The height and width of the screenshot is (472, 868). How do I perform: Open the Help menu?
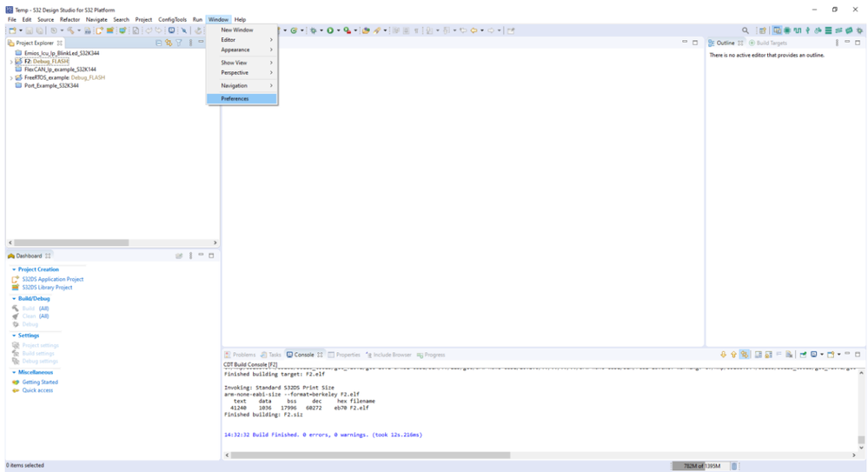point(240,19)
